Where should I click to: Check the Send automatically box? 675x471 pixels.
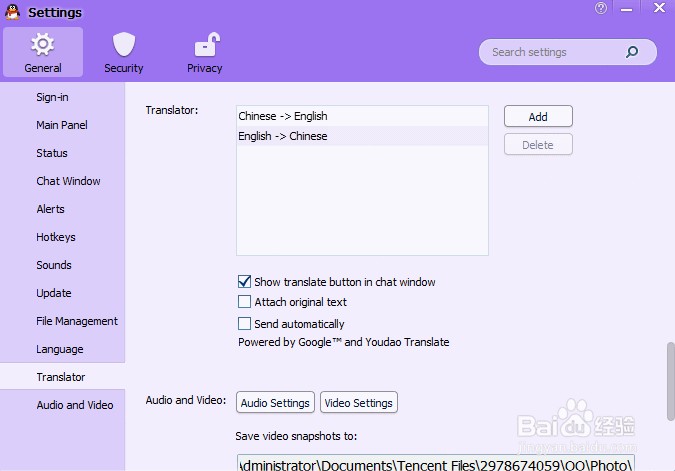pos(244,324)
